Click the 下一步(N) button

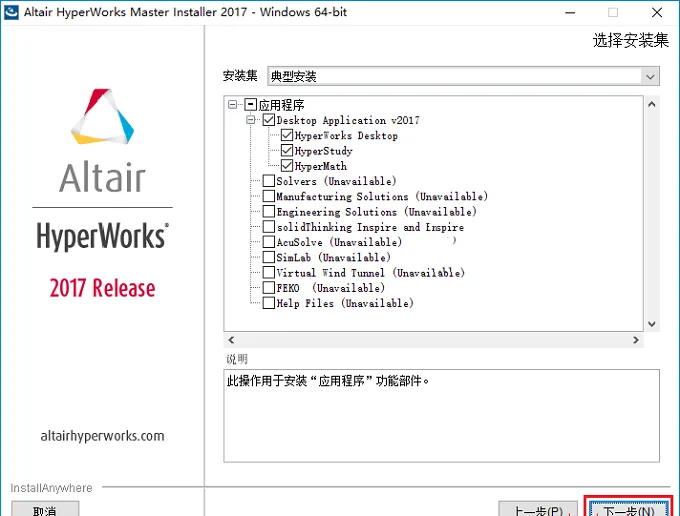628,509
